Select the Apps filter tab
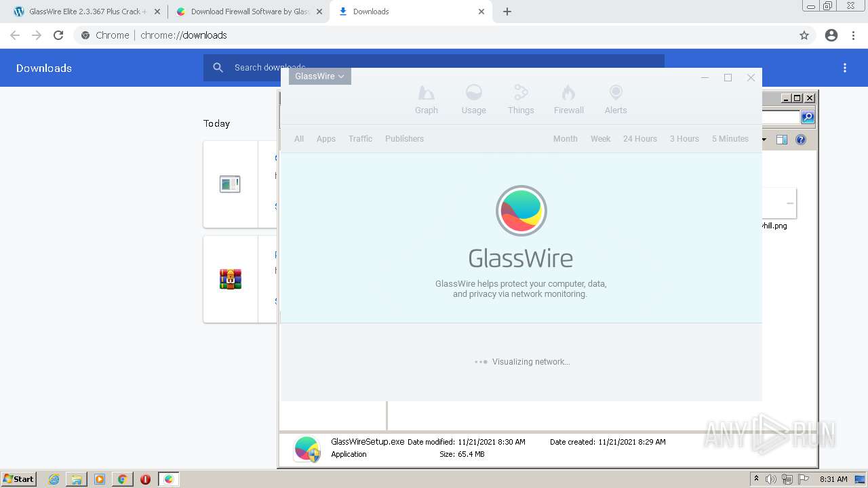Image resolution: width=868 pixels, height=488 pixels. [326, 139]
